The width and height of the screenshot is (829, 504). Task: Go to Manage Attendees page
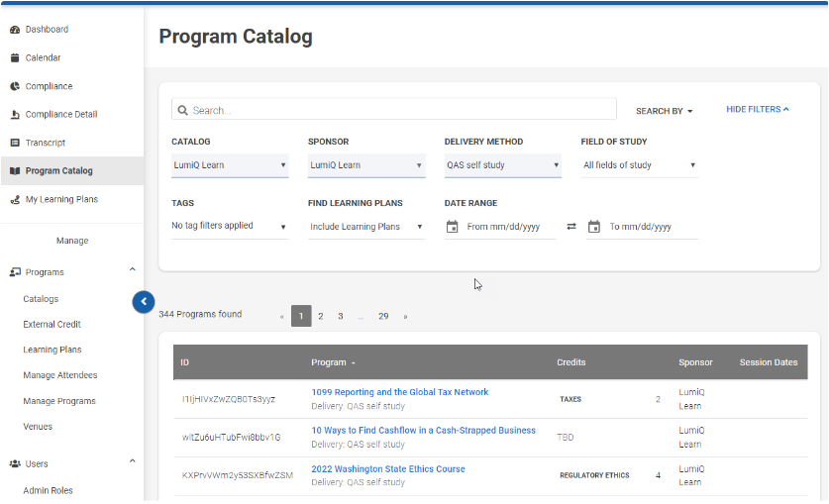[60, 375]
